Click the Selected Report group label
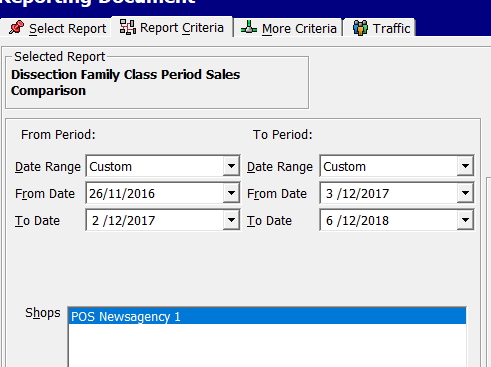Screen dimensions: 491x367 pos(60,57)
